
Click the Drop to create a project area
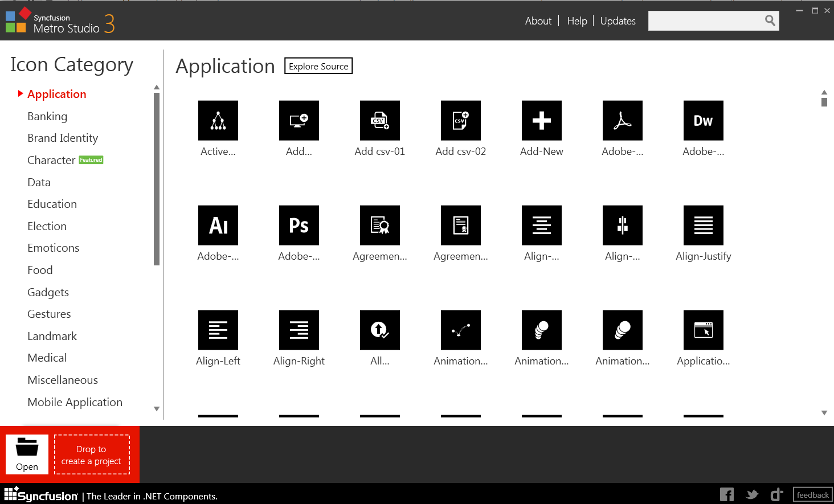(92, 454)
